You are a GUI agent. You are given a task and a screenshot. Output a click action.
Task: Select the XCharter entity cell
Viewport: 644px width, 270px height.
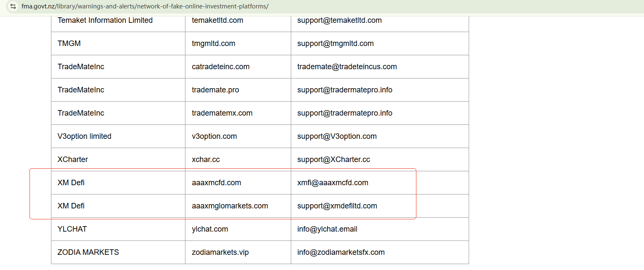(x=118, y=159)
